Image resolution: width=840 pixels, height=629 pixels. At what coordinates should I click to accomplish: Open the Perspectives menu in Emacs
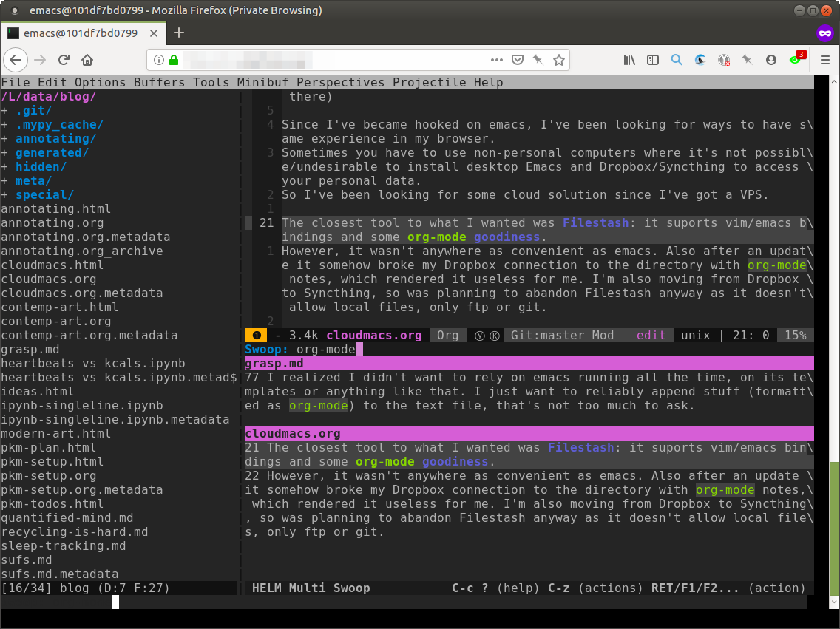coord(340,82)
